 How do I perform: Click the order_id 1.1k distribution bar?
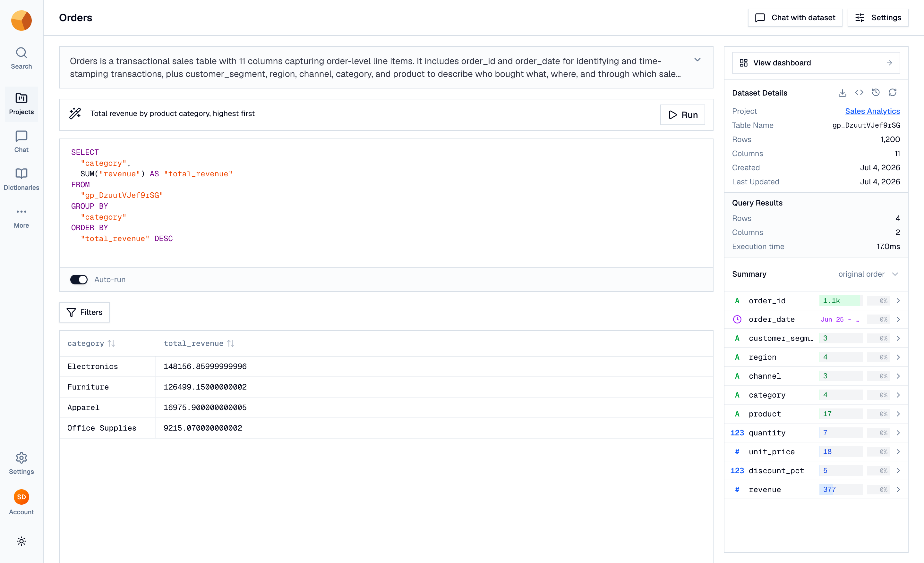[x=841, y=301]
